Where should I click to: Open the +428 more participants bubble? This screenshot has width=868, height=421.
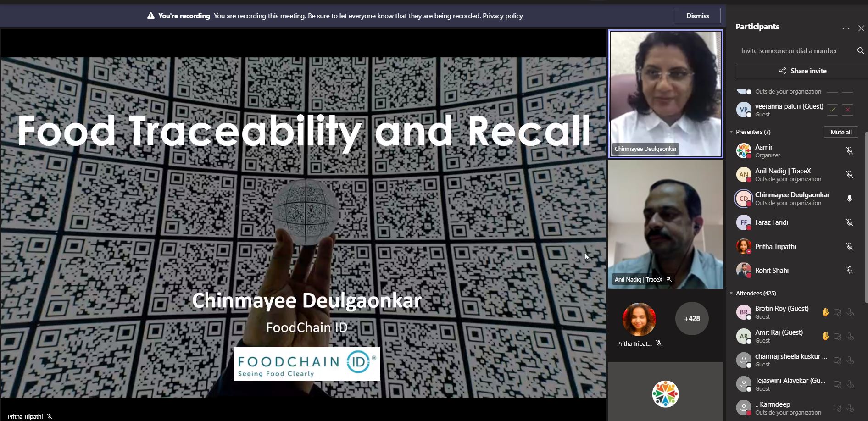[x=691, y=319]
